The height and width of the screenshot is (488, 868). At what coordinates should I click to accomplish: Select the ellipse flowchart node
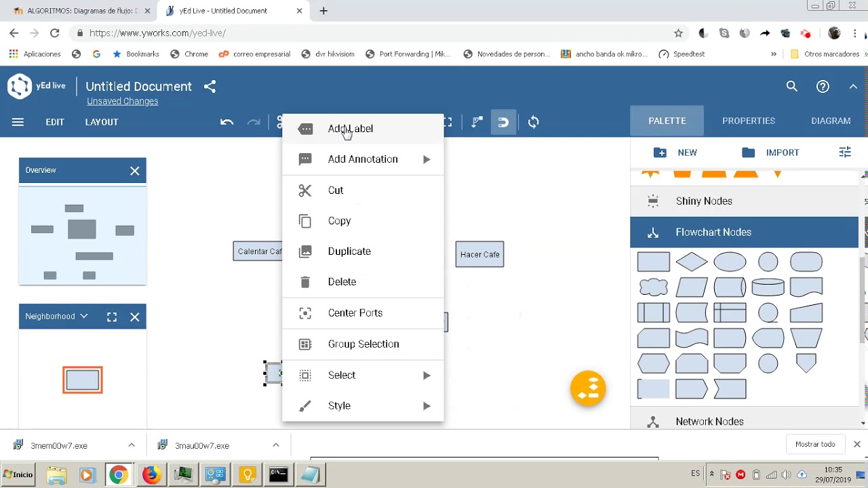pyautogui.click(x=730, y=262)
